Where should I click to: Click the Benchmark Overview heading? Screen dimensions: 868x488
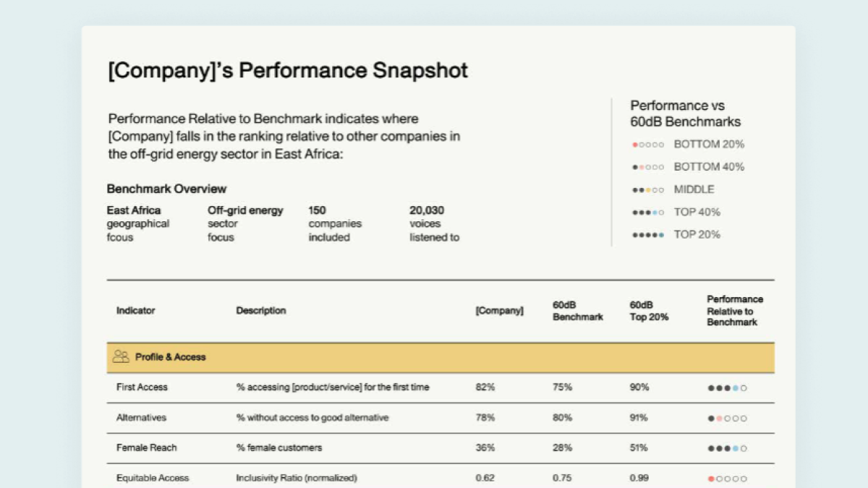[x=167, y=189]
